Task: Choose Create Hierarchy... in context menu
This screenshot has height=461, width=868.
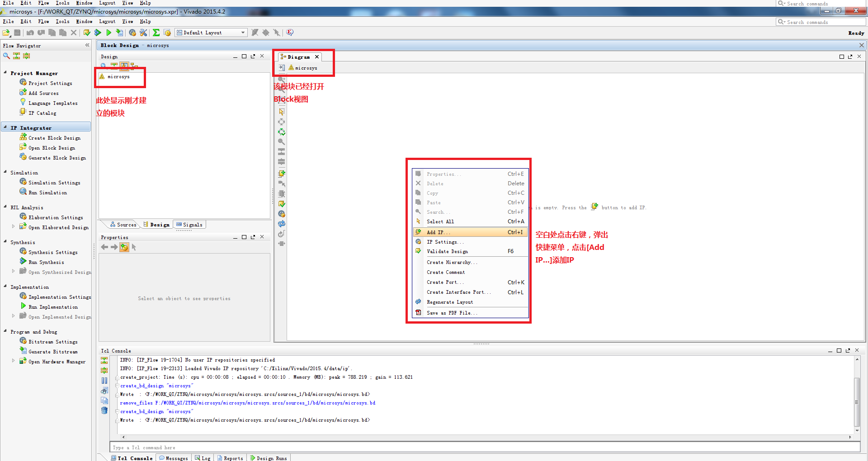Action: click(x=470, y=262)
